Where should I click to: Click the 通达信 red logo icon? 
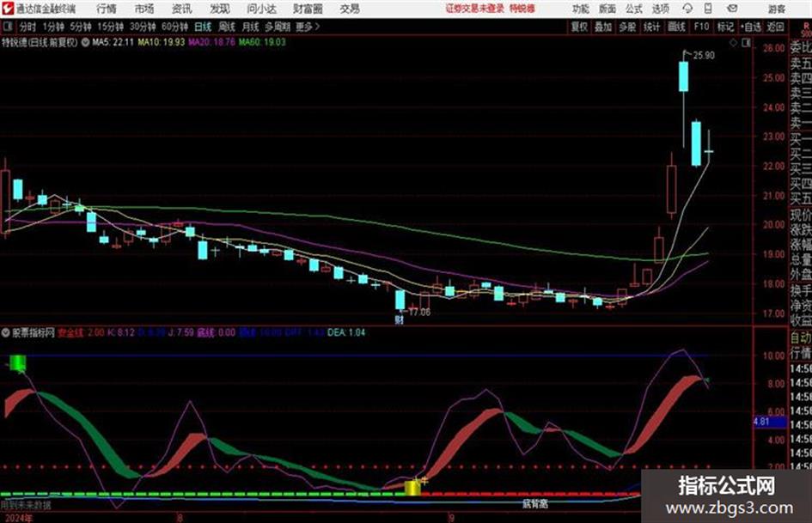[8, 9]
